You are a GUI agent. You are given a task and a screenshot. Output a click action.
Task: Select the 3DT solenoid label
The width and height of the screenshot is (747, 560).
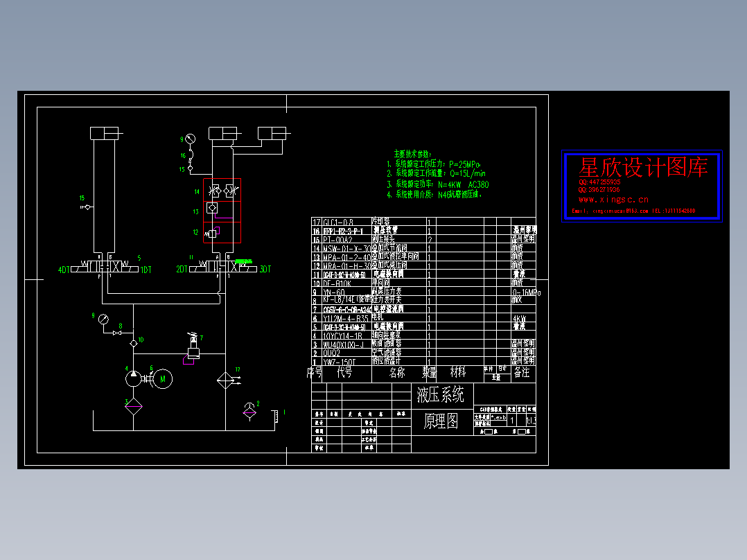point(265,270)
